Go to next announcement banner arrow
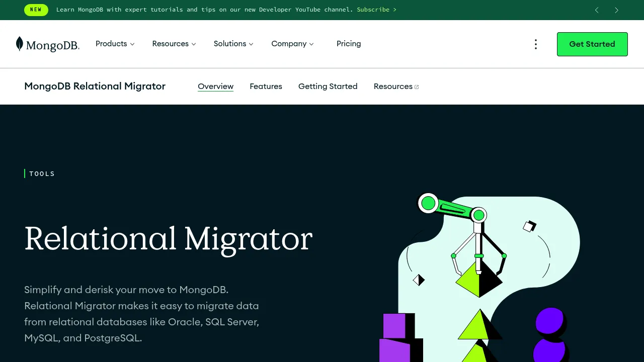The width and height of the screenshot is (644, 362). pos(616,10)
